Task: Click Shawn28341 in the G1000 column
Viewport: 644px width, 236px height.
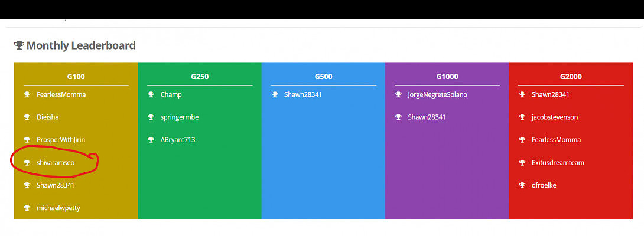Action: click(427, 117)
